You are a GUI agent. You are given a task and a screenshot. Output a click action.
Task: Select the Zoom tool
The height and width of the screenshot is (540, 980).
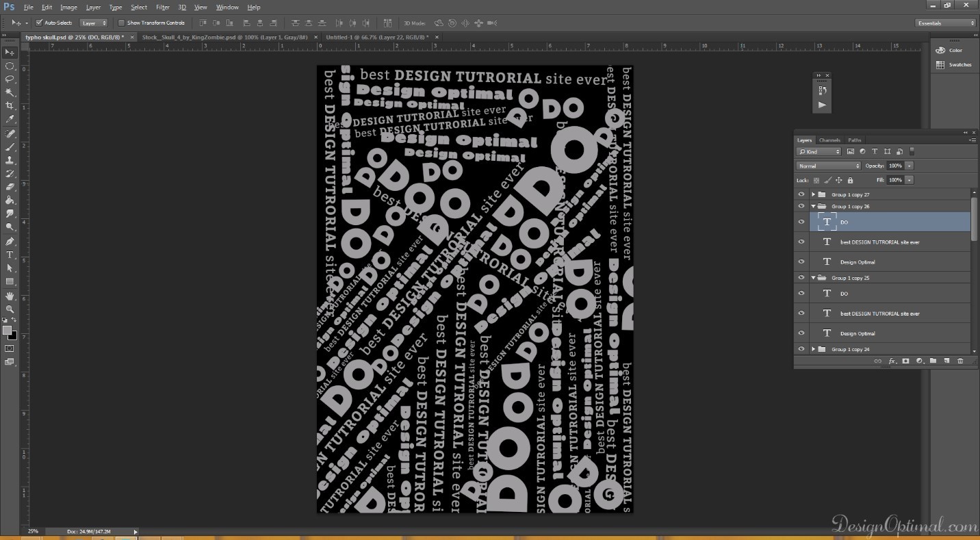coord(10,309)
